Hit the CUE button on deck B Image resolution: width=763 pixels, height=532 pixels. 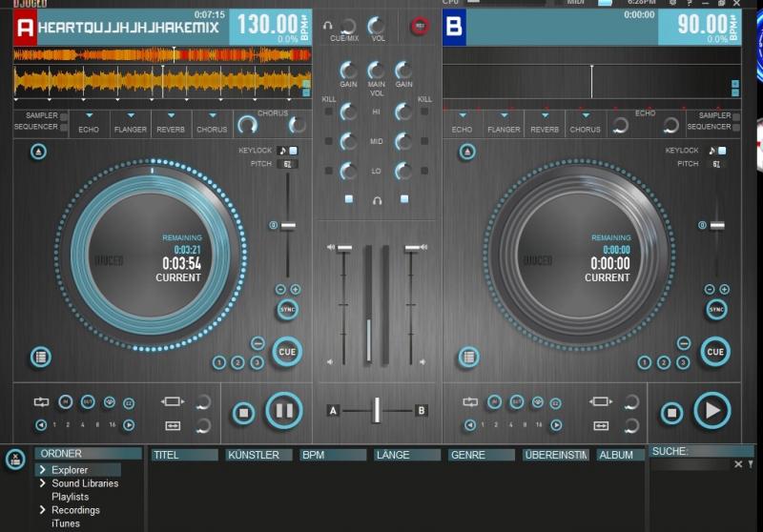pyautogui.click(x=715, y=352)
